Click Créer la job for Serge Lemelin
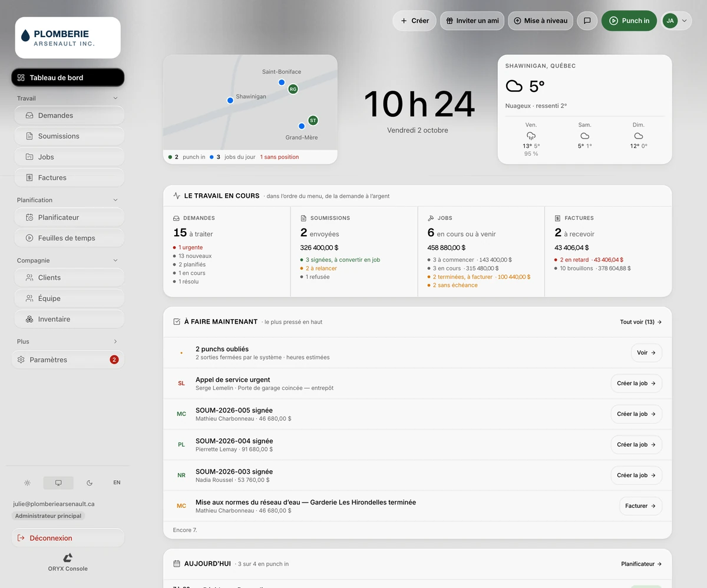The image size is (707, 588). 636,384
